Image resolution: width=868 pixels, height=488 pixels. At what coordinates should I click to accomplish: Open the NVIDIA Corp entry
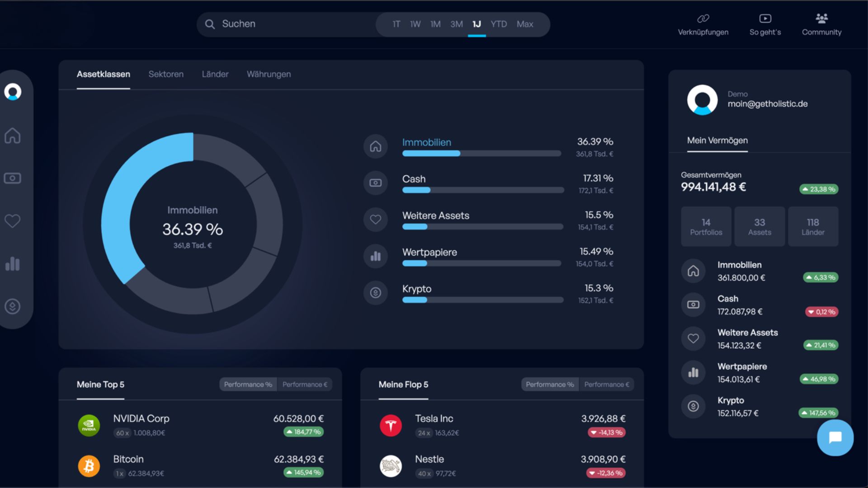tap(200, 425)
